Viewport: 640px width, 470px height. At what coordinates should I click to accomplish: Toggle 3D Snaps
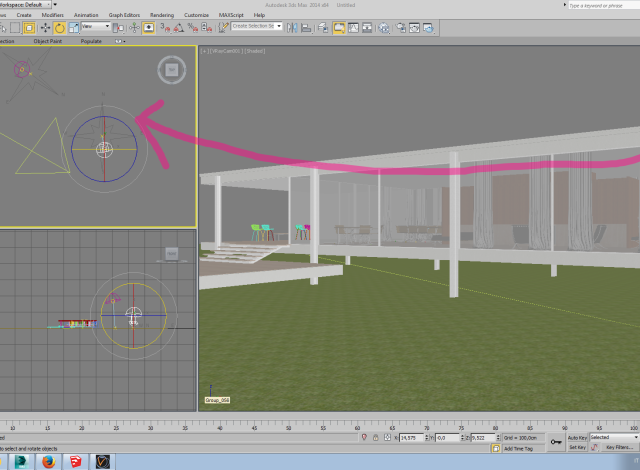164,28
